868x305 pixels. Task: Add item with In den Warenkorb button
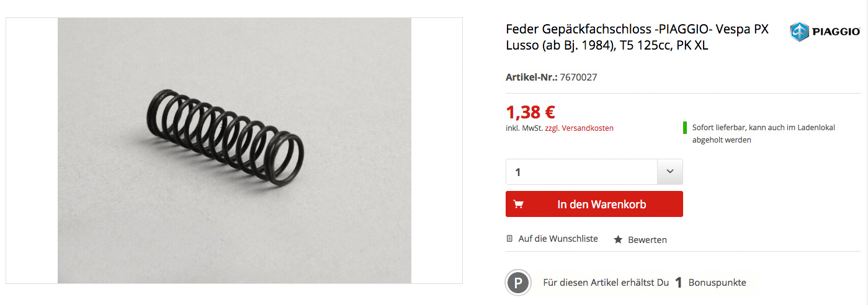point(594,204)
